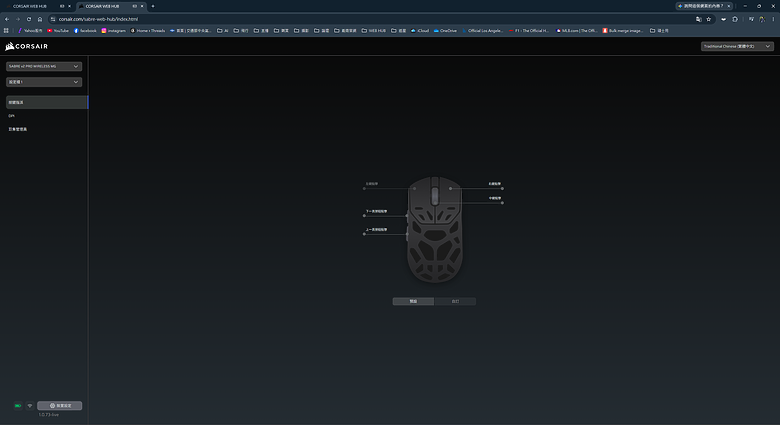Viewport: 780px width, 425px height.
Task: Expand the profile selector dropdown
Action: coord(44,82)
